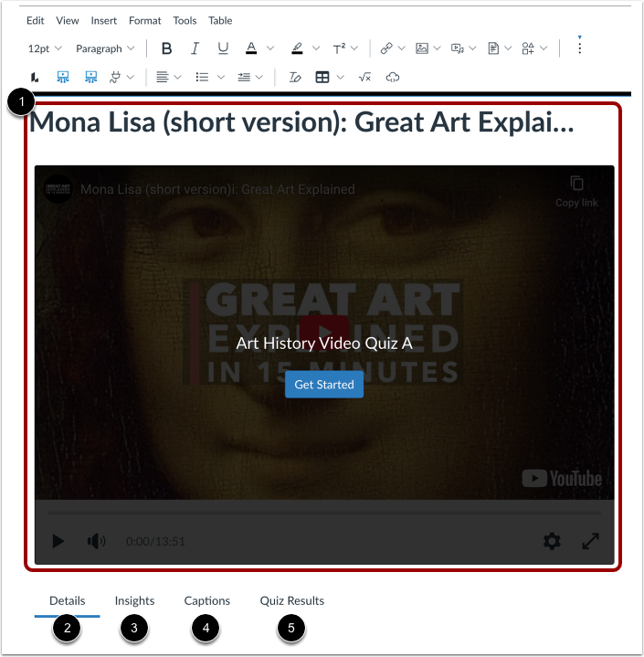Screen dimensions: 644x657
Task: Click the Copy link icon on video
Action: [576, 192]
